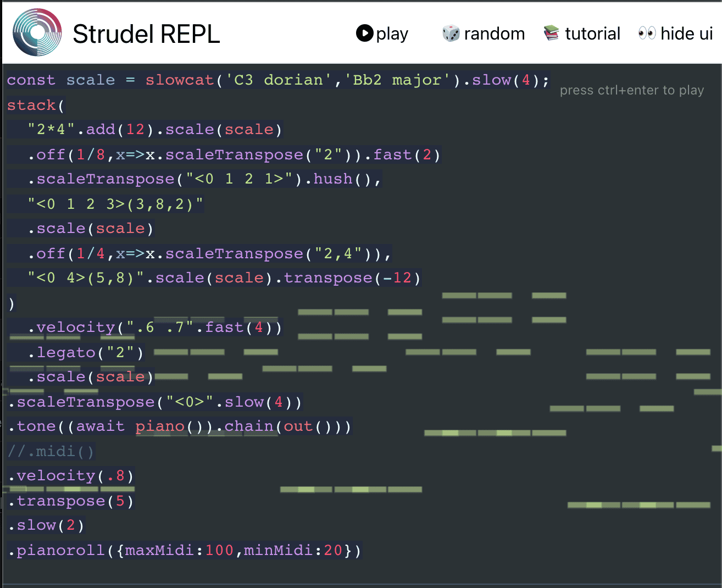Click the commented //.midi() line

click(51, 451)
